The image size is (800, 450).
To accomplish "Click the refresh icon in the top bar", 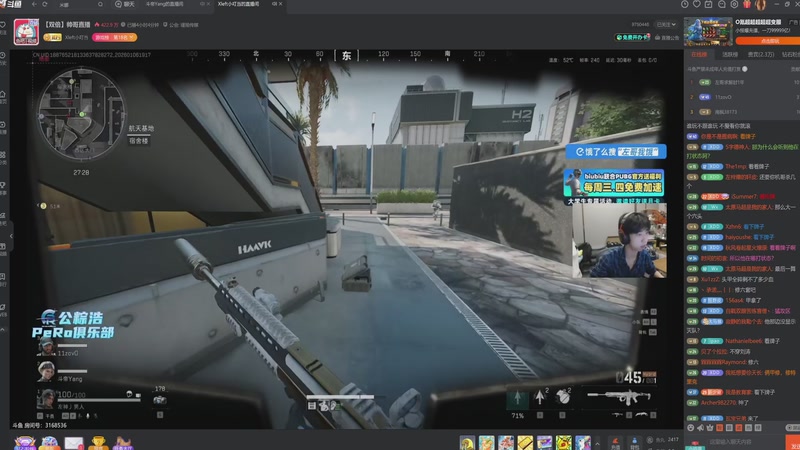I will [45, 4].
